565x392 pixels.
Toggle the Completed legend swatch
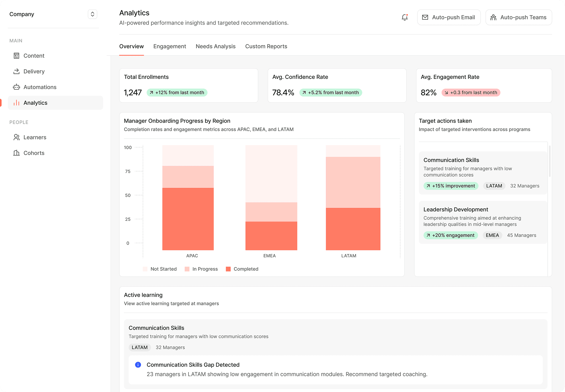[228, 269]
